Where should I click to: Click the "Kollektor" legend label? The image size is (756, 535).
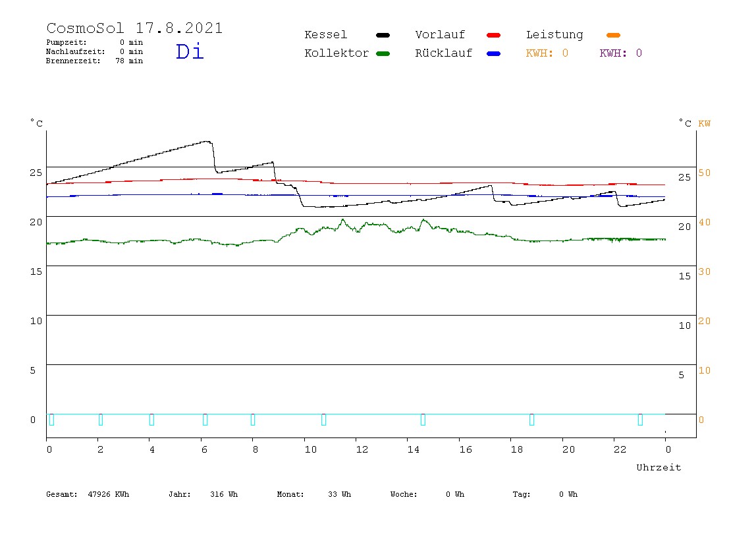pos(337,53)
